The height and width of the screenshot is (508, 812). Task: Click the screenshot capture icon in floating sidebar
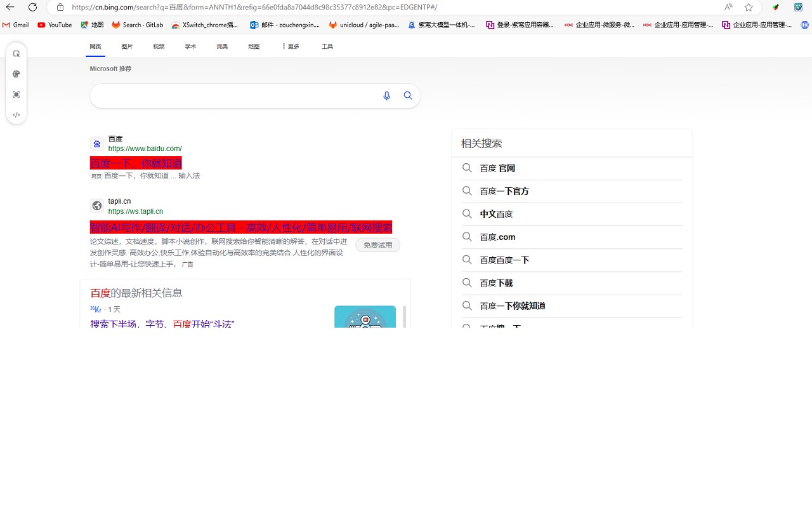[x=16, y=95]
